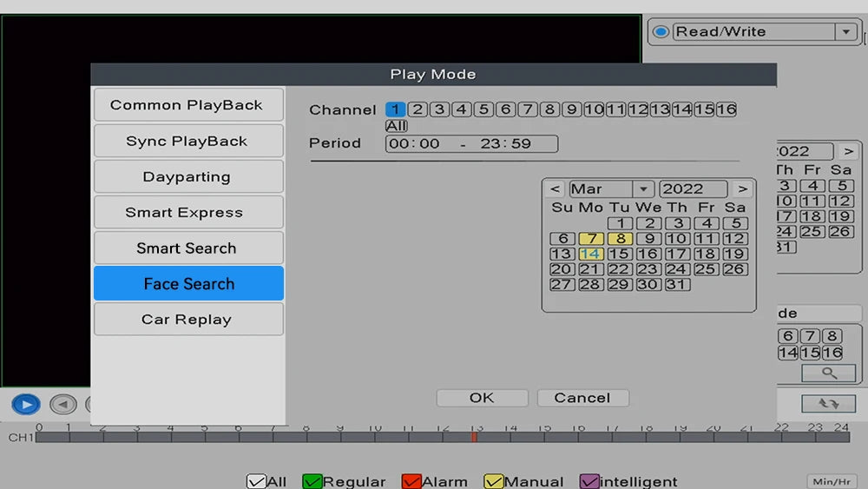This screenshot has height=489, width=868.
Task: Click the reverse play button
Action: point(63,404)
